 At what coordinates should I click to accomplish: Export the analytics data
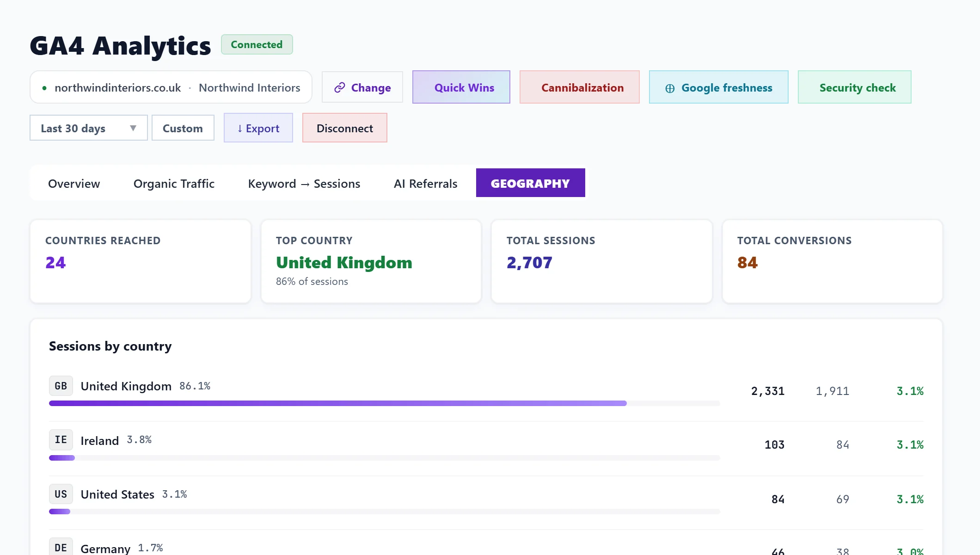(258, 128)
